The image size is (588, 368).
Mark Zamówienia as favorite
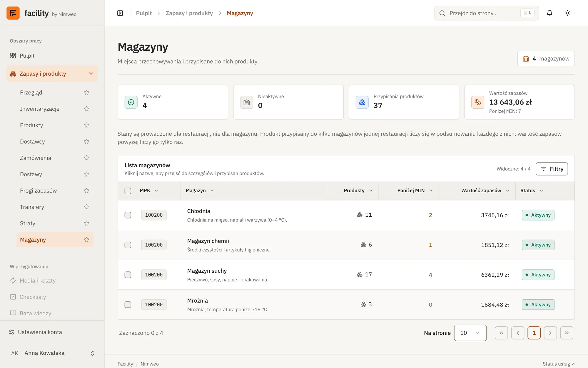pos(86,158)
